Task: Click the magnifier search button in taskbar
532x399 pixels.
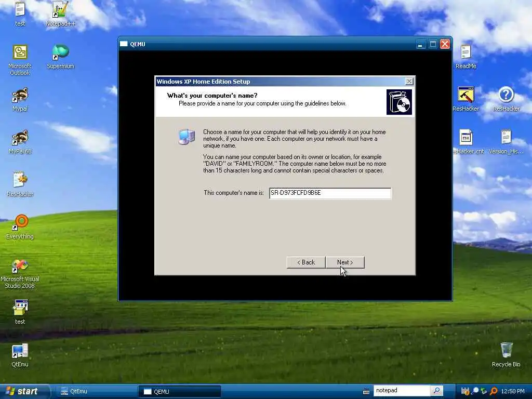Action: 436,391
